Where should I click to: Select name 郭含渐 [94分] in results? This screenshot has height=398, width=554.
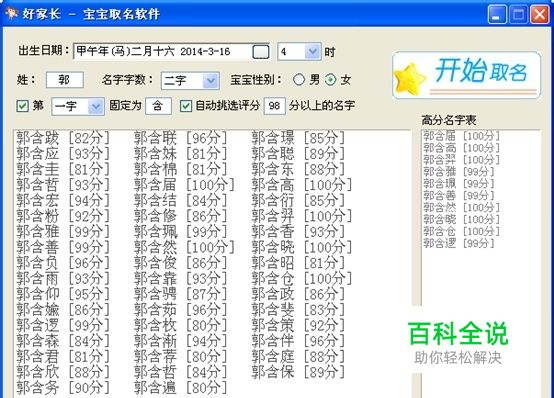click(181, 341)
